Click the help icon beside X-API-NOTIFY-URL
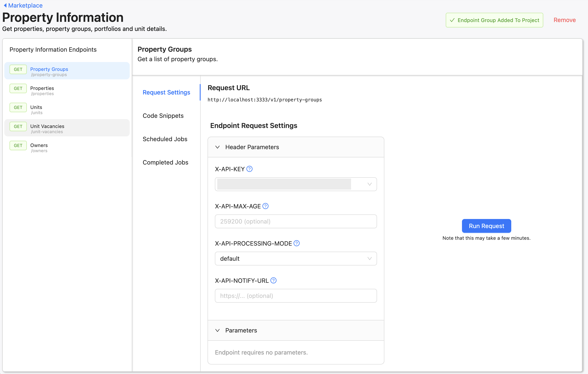The image size is (588, 374). coord(273,280)
